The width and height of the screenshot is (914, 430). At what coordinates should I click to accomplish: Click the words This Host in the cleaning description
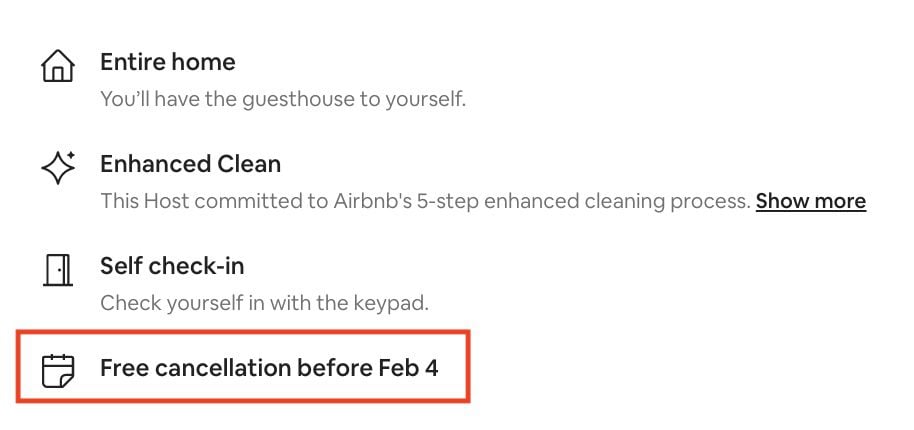point(145,201)
